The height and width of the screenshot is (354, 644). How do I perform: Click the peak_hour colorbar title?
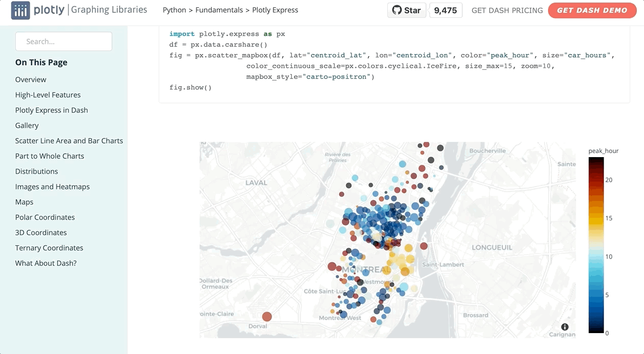[x=603, y=150]
